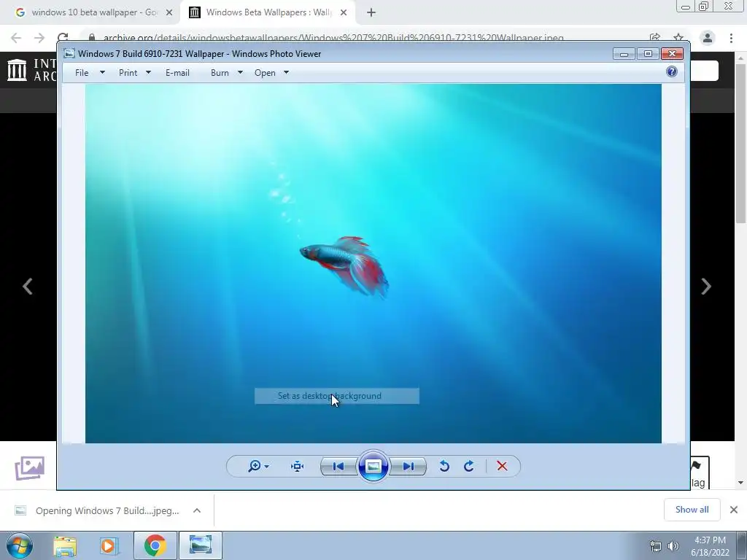Rotate image counterclockwise
The width and height of the screenshot is (747, 560).
pyautogui.click(x=444, y=466)
